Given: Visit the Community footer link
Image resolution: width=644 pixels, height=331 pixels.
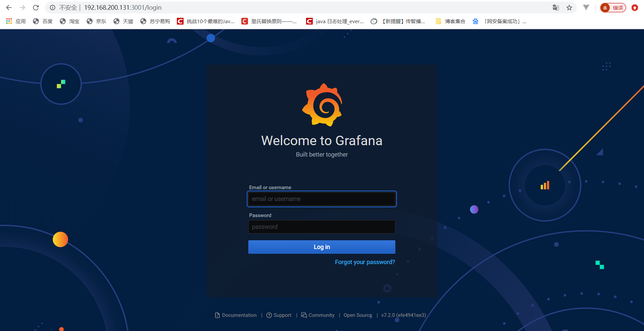Looking at the screenshot, I should coord(321,315).
